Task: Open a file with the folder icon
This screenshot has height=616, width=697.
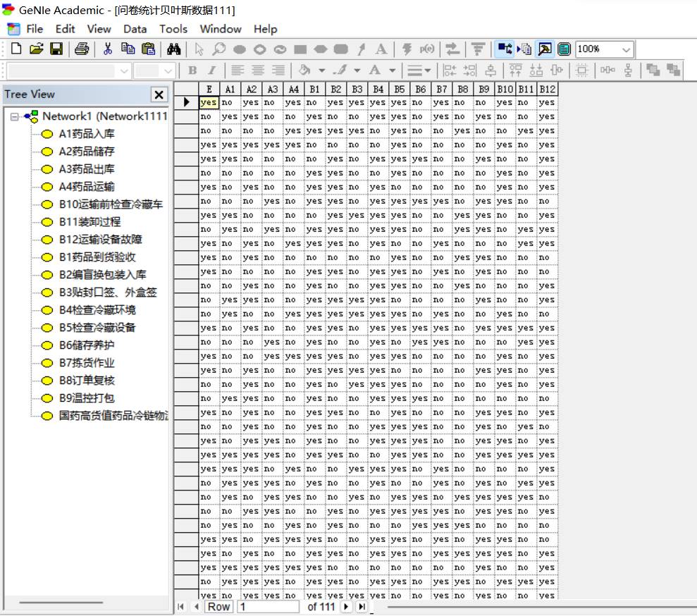Action: click(x=36, y=49)
